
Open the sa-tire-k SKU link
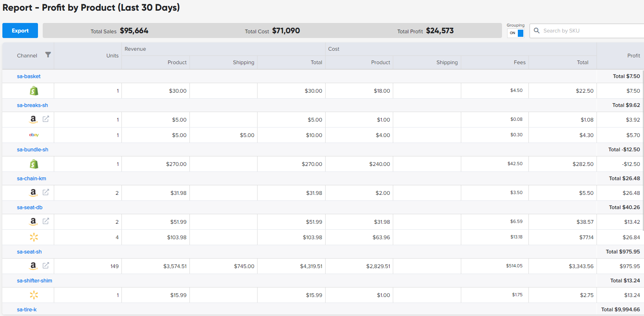click(x=27, y=310)
